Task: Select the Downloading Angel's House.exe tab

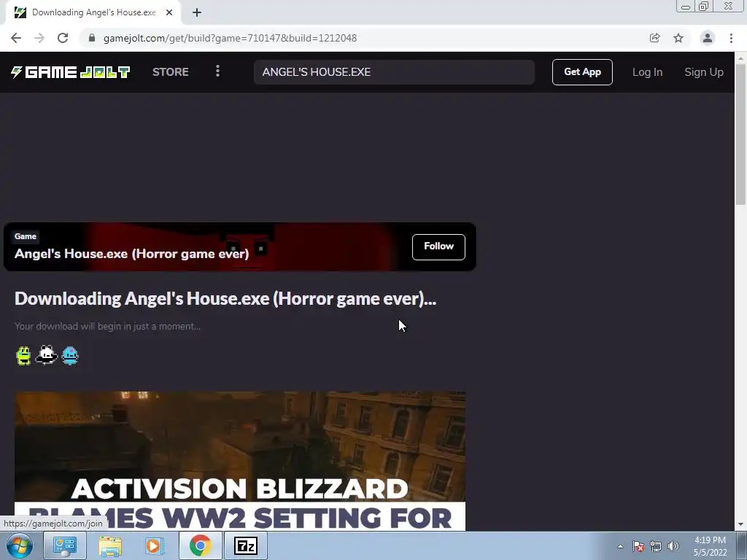Action: [93, 12]
